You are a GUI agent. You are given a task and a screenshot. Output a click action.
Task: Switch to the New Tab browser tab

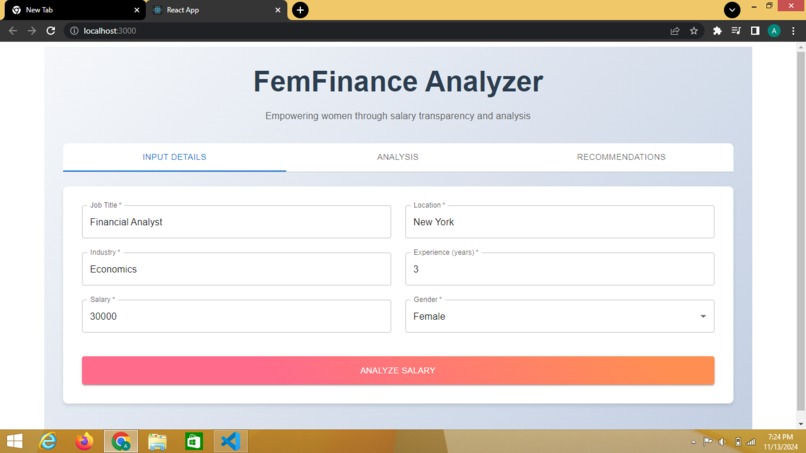pyautogui.click(x=75, y=10)
